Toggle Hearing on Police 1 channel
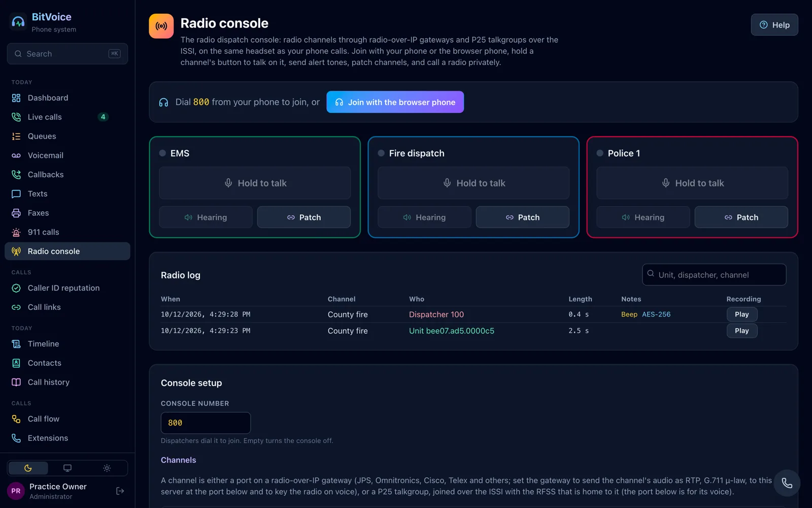 tap(643, 217)
